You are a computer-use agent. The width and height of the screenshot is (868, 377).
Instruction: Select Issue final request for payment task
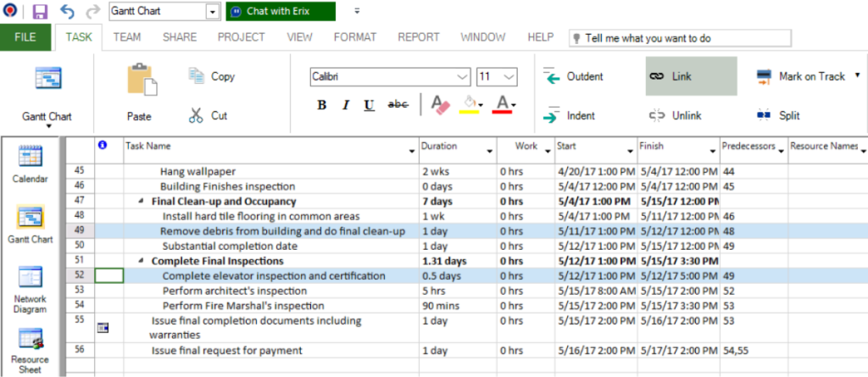click(227, 351)
